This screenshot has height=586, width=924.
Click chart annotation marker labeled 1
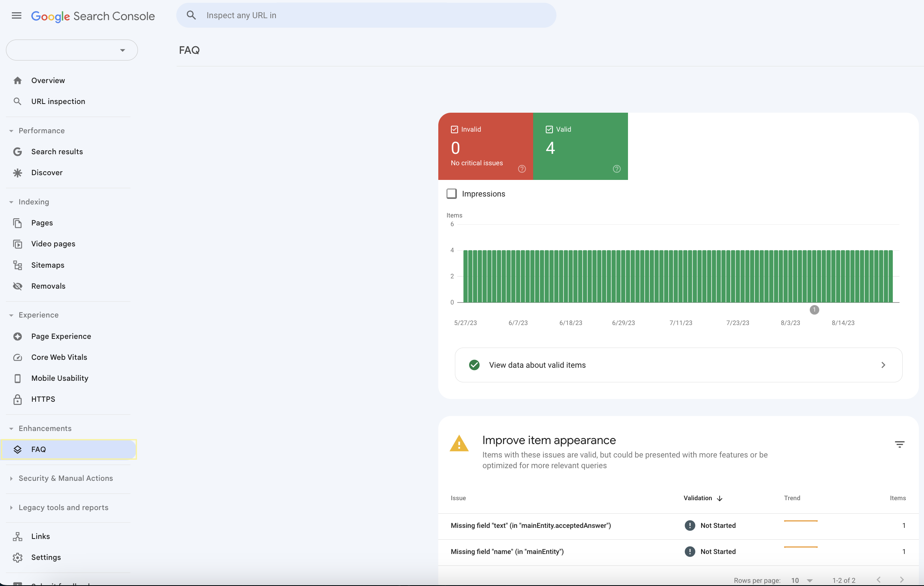click(x=815, y=310)
